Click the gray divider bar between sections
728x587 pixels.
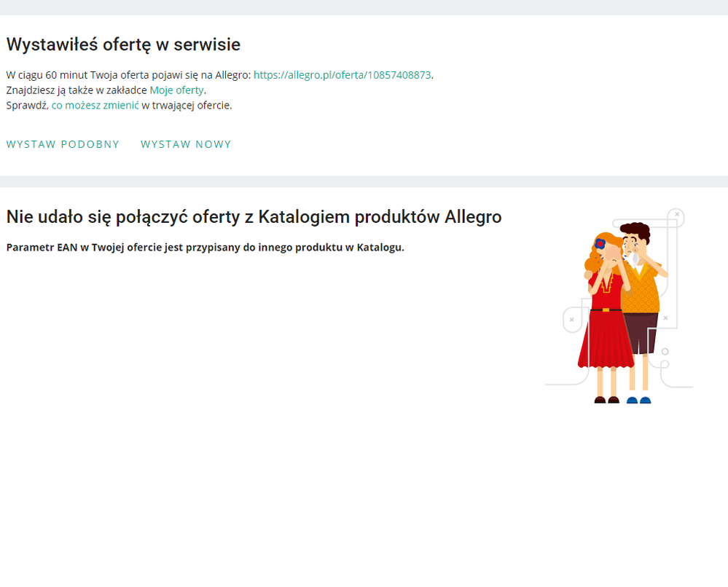coord(364,181)
